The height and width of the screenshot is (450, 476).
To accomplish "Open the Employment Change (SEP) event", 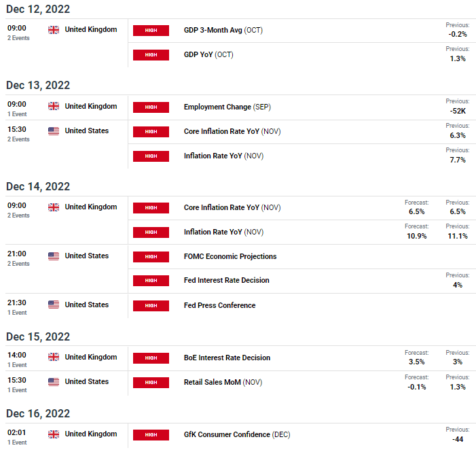I will coord(227,107).
